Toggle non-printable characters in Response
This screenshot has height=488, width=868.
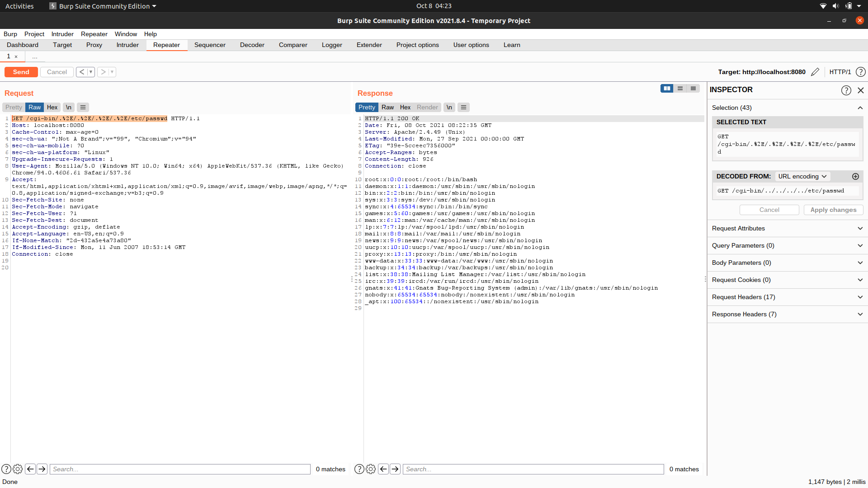tap(449, 107)
